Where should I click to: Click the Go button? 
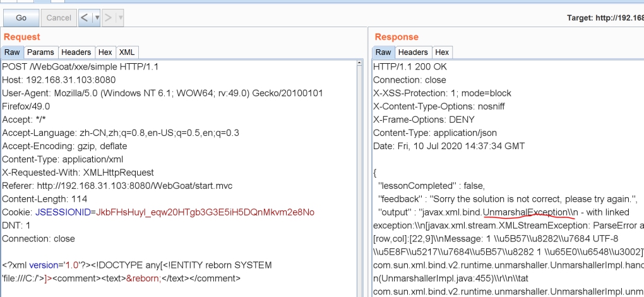click(x=21, y=18)
